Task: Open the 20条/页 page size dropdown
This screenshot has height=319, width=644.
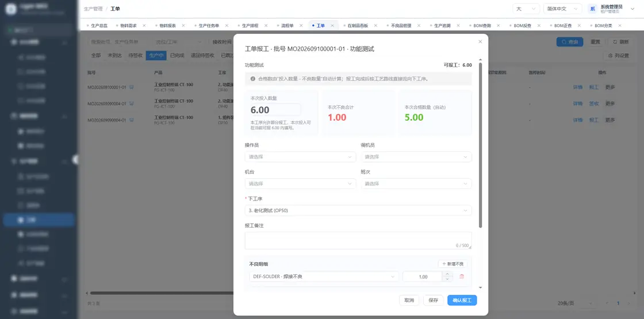Action: [575, 303]
